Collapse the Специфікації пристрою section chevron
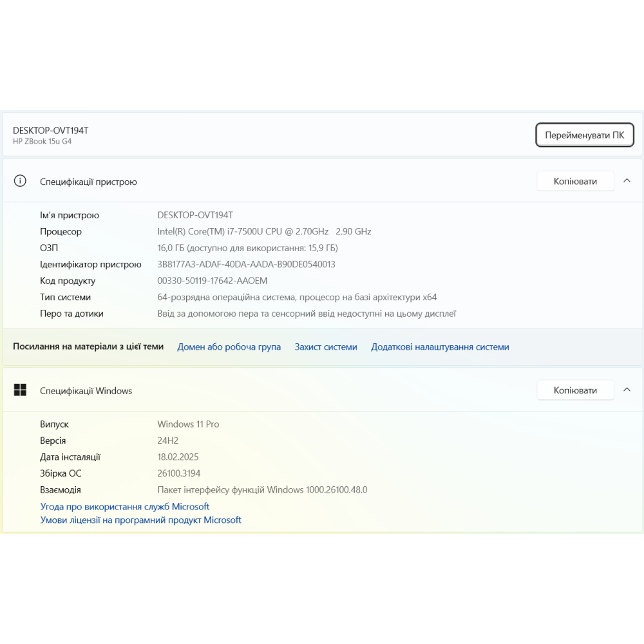Viewport: 644px width, 644px height. (627, 181)
